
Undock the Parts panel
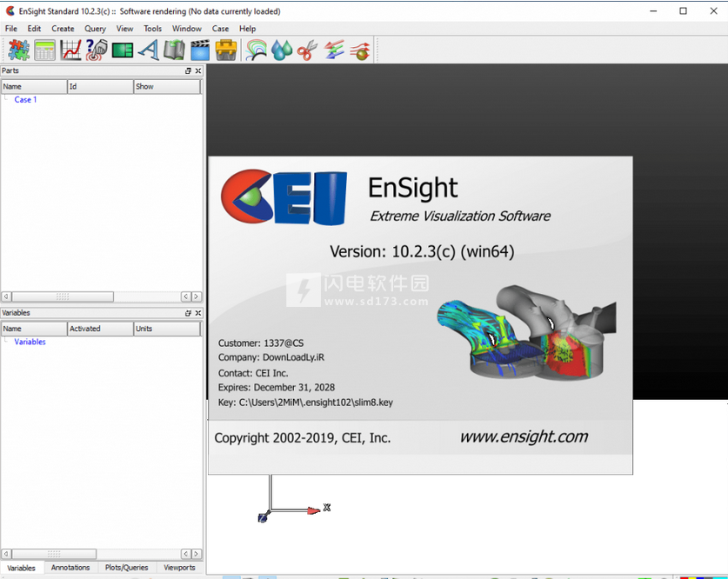(188, 71)
